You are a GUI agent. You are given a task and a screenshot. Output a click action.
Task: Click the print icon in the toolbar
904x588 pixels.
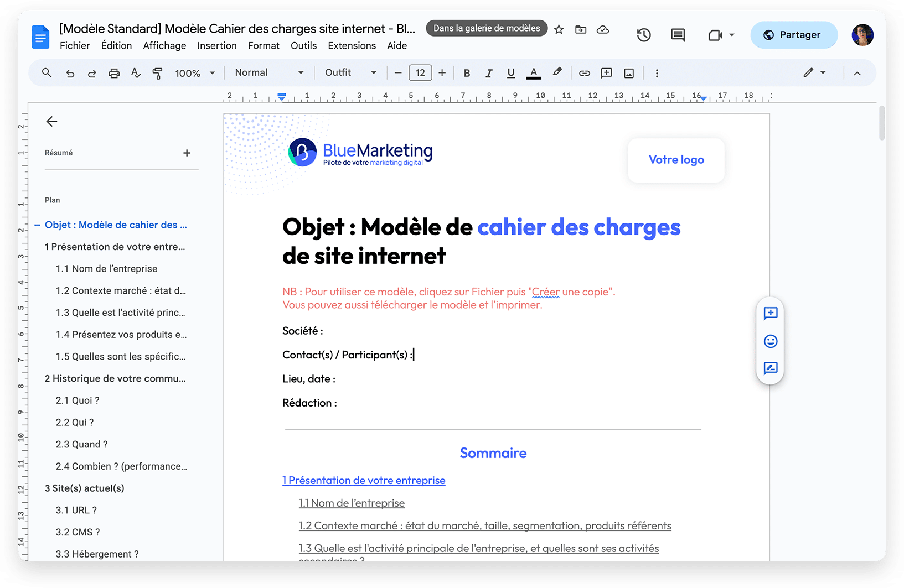tap(113, 72)
